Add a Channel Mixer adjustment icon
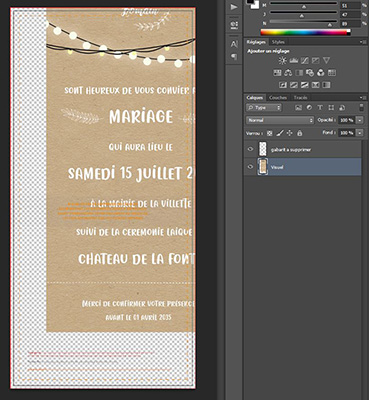This screenshot has height=400, width=369. 321,73
